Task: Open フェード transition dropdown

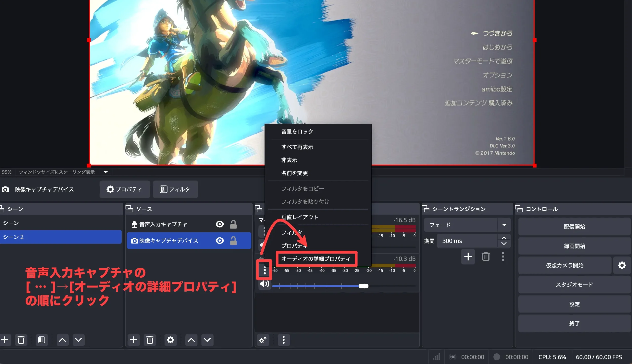Action: (467, 225)
